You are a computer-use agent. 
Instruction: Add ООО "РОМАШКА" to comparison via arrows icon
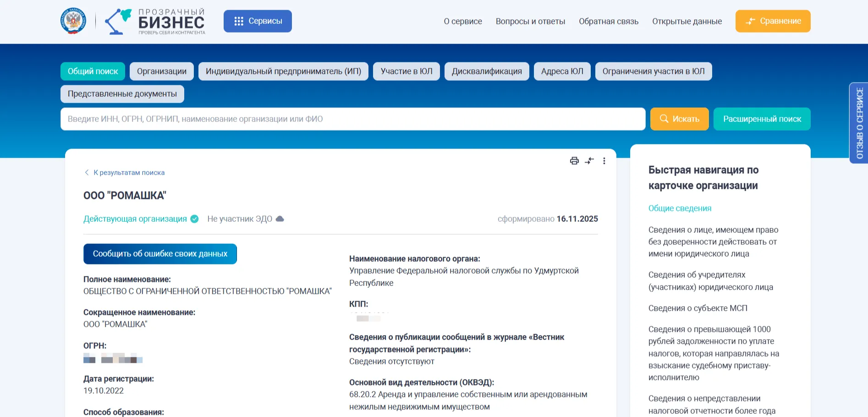[589, 161]
